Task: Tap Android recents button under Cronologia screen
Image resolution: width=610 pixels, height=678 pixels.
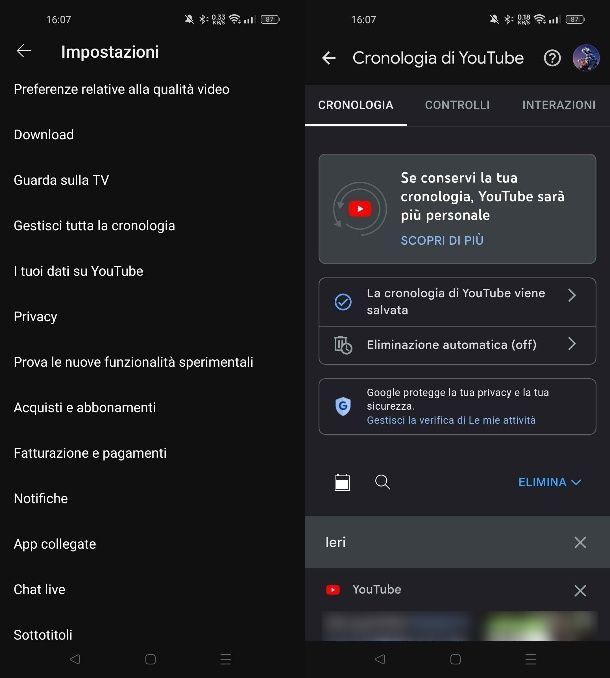Action: pyautogui.click(x=531, y=659)
